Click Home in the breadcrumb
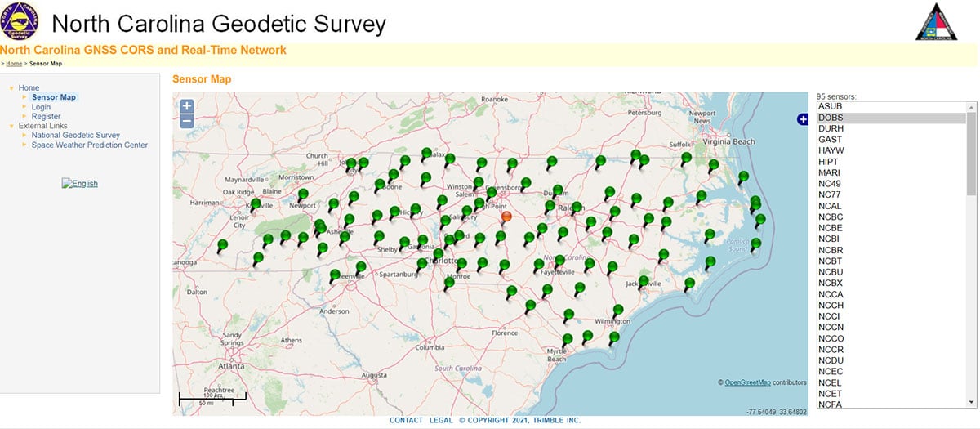Image resolution: width=980 pixels, height=429 pixels. point(14,63)
